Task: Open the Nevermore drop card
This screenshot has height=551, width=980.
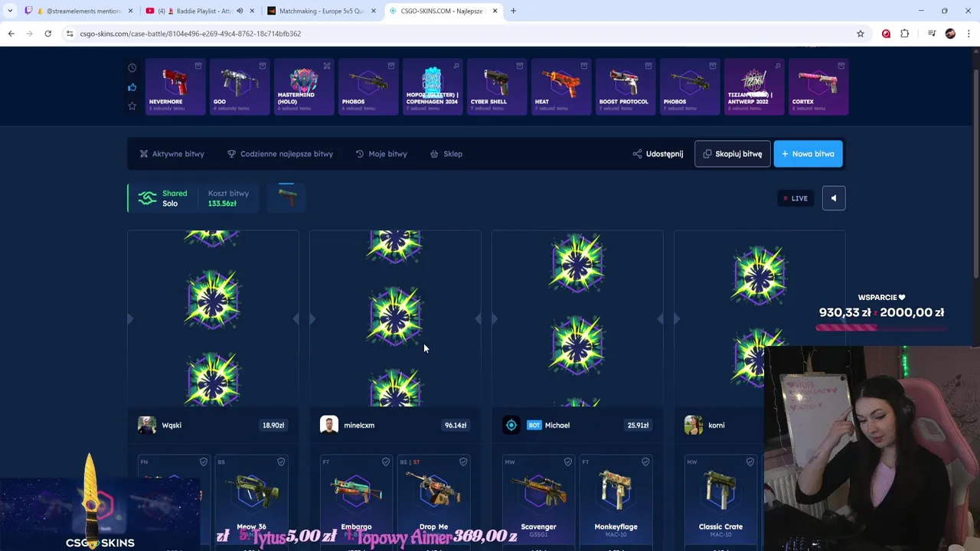Action: point(175,87)
